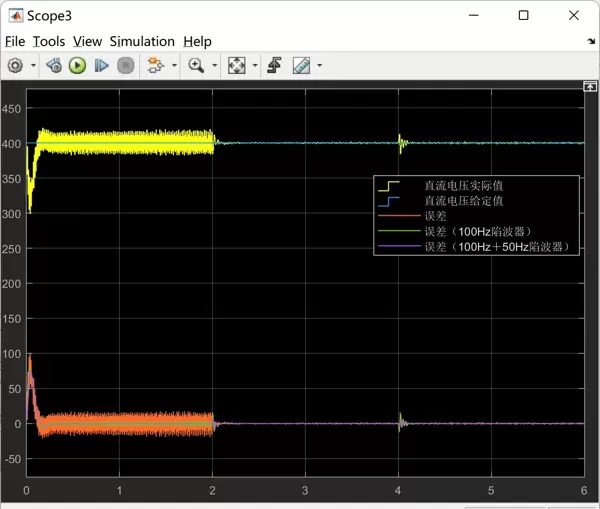Select the Zoom magnifier tool
This screenshot has height=509, width=600.
pos(195,66)
